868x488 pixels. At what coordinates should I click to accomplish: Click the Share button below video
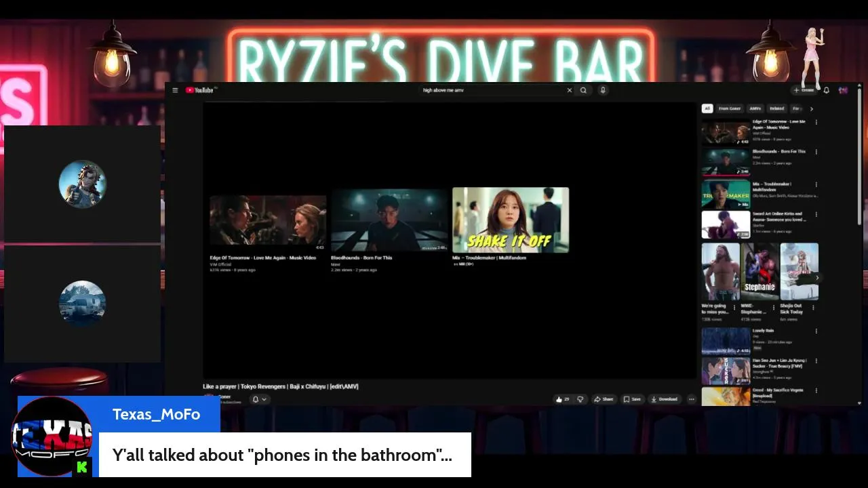[604, 399]
